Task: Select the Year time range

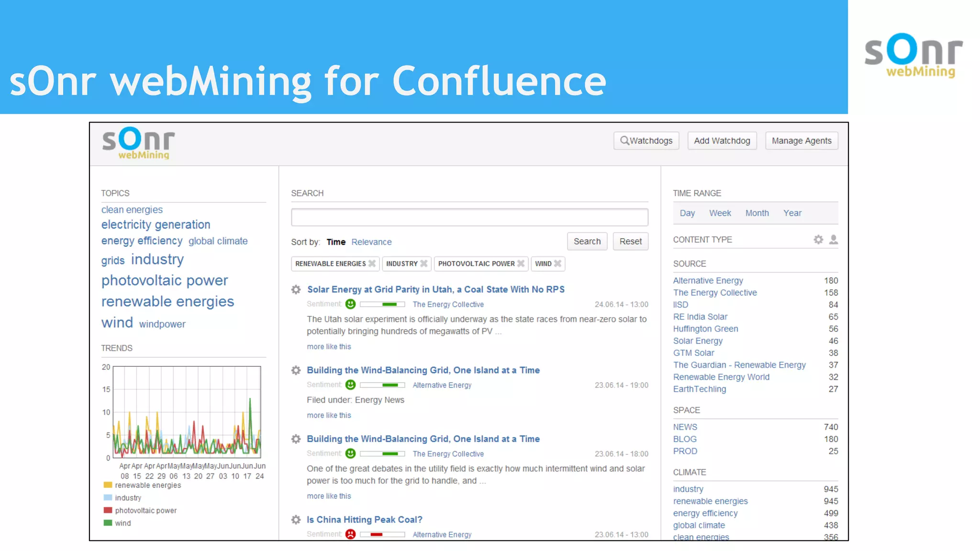Action: (x=792, y=213)
